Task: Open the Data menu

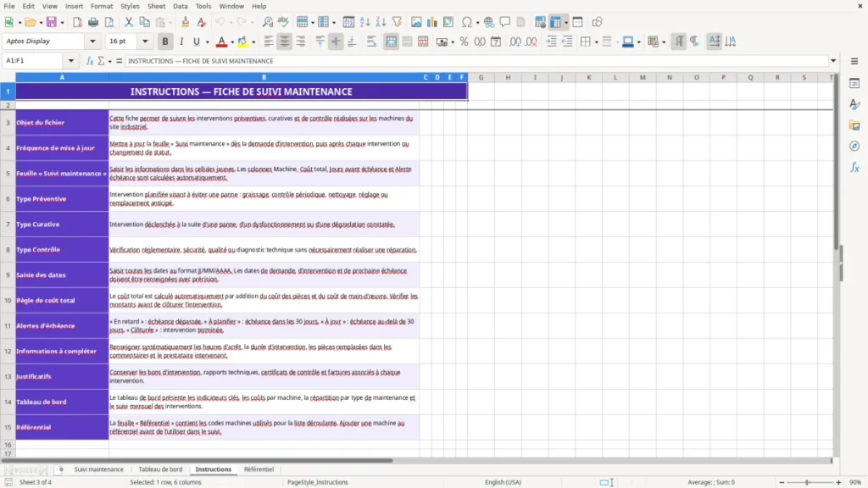Action: [x=180, y=6]
